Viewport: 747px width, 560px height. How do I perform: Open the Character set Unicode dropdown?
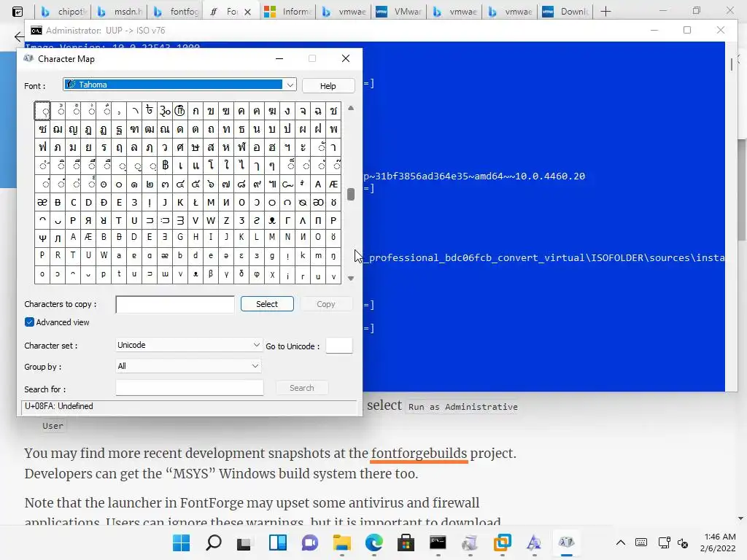pos(189,345)
